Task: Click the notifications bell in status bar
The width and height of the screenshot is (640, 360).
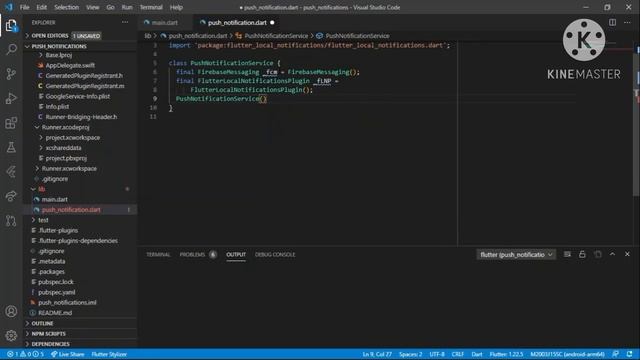Action: click(x=630, y=354)
